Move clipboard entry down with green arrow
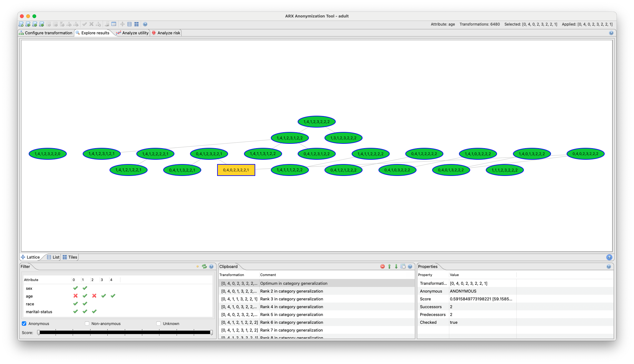This screenshot has width=634, height=364. click(x=396, y=266)
